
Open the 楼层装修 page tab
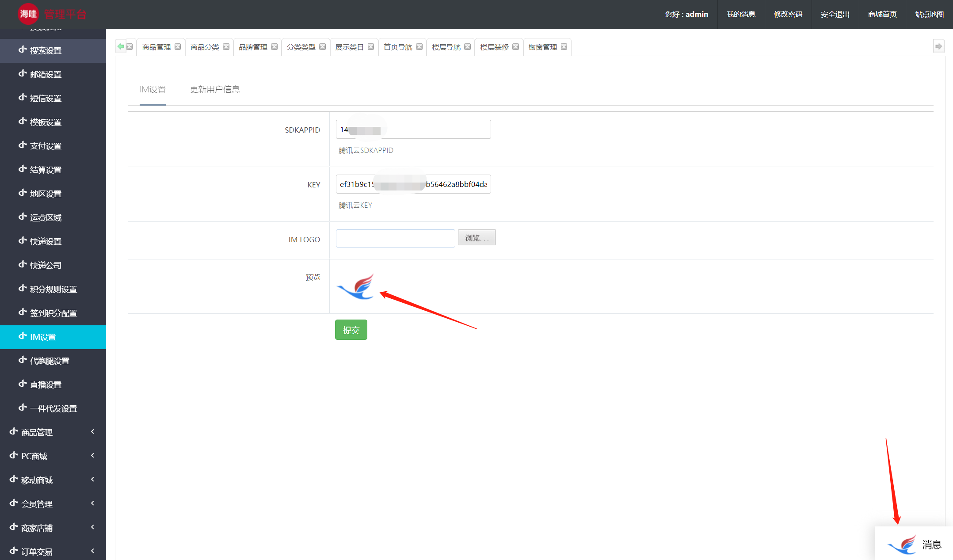point(494,47)
